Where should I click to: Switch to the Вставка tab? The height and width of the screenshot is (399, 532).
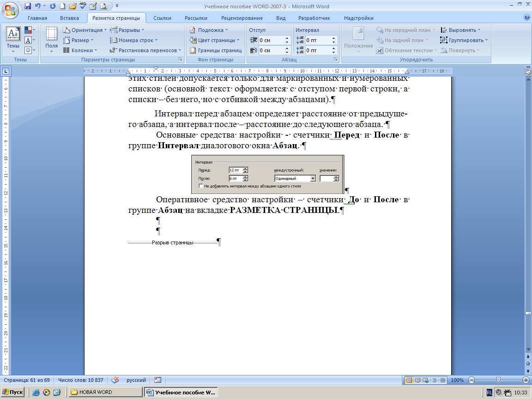70,18
